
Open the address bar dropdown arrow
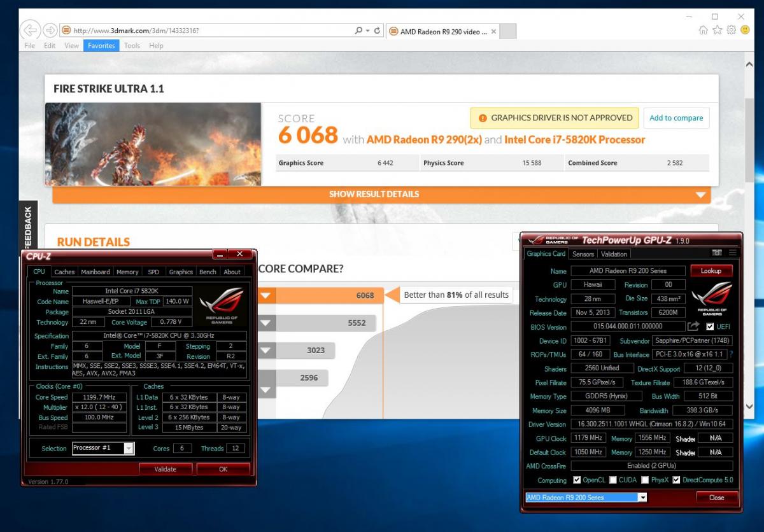click(368, 31)
